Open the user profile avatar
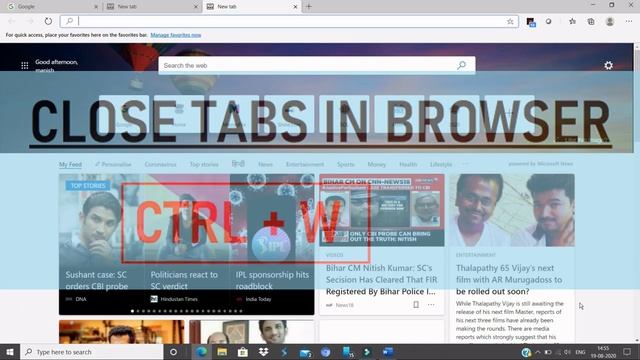 [610, 22]
